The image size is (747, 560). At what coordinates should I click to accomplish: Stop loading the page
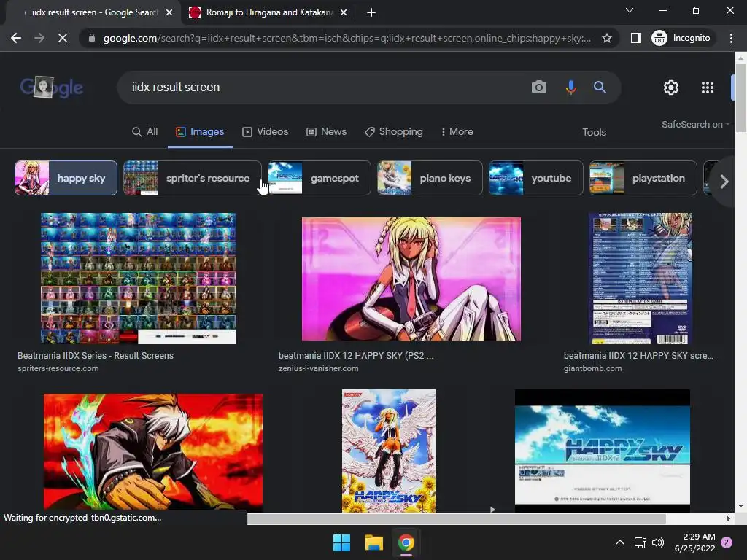63,38
